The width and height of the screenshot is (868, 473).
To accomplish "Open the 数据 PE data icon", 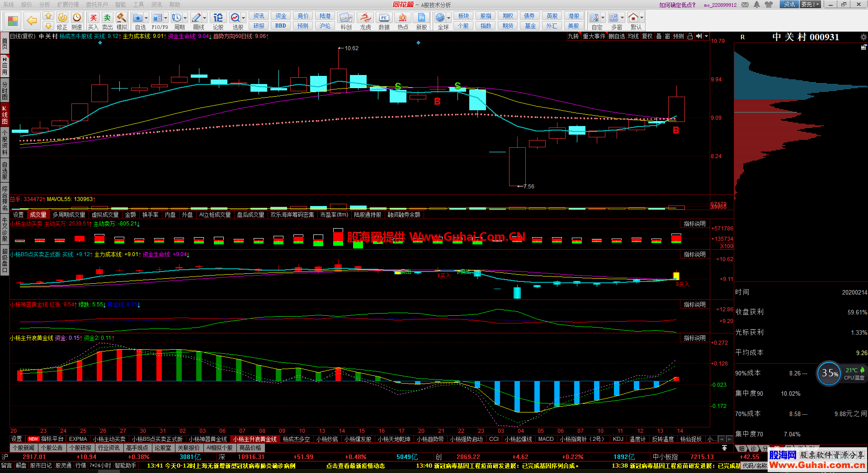I will (384, 18).
